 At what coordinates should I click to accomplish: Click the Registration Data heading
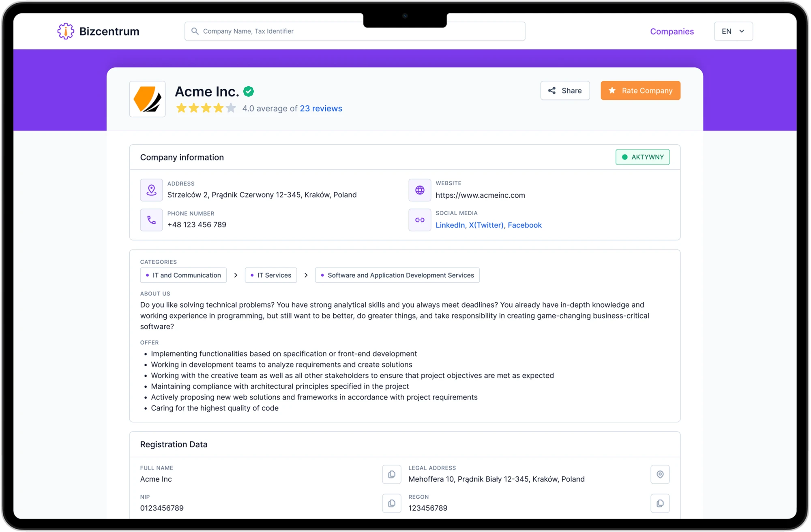point(174,444)
